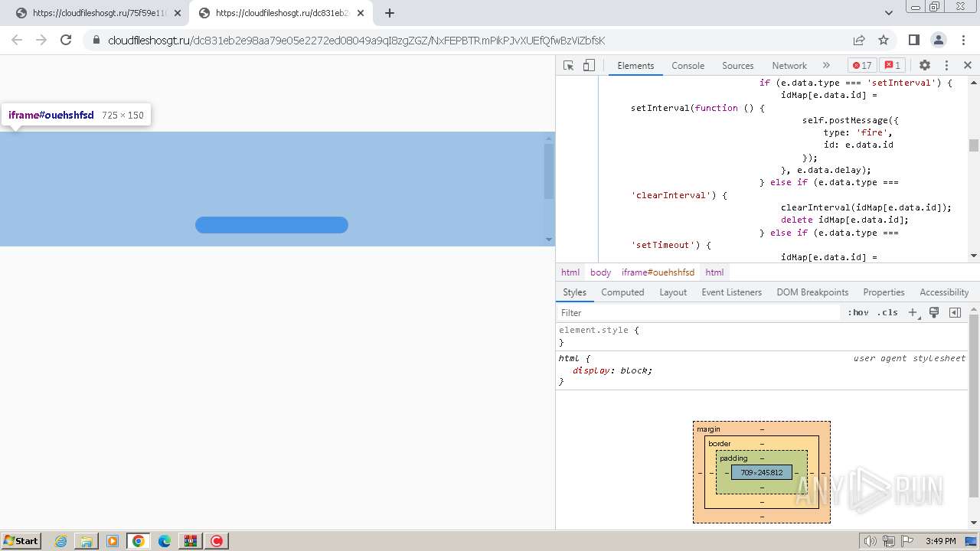The width and height of the screenshot is (980, 551).
Task: Toggle the computed styles sidebar icon
Action: [x=955, y=312]
